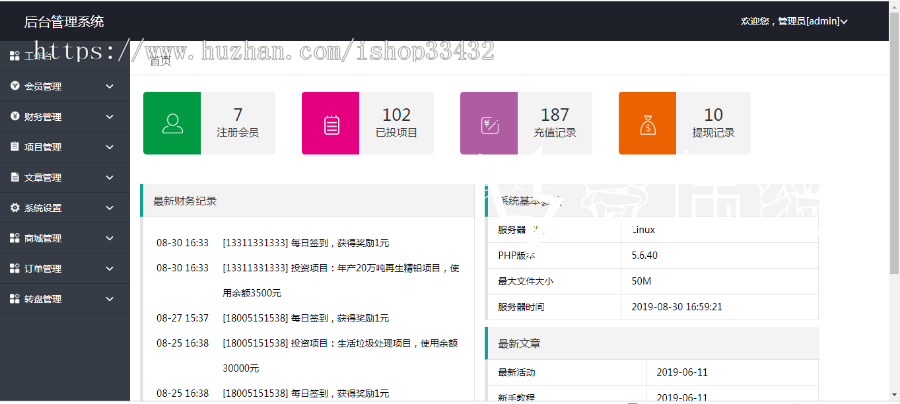Viewport: 900px width, 404px height.
Task: Expand the 转盘管理 chevron
Action: (110, 299)
